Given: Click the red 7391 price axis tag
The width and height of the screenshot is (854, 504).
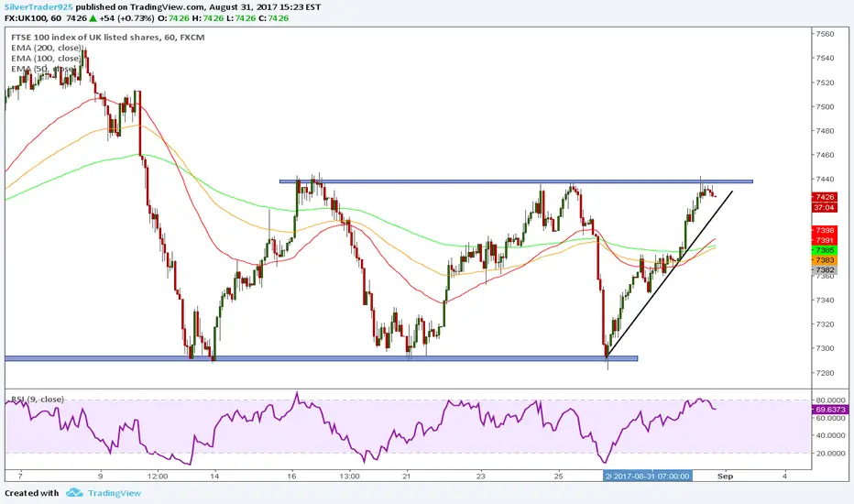Looking at the screenshot, I should 825,240.
